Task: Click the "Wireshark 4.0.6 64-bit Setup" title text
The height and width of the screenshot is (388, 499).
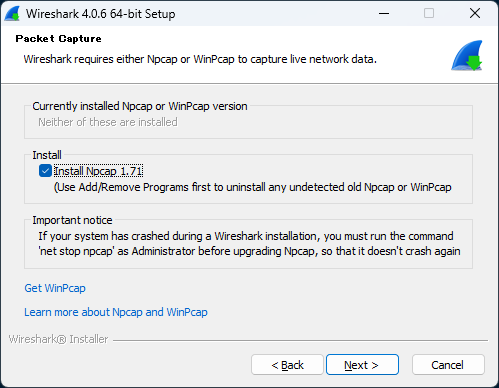Action: [x=101, y=14]
